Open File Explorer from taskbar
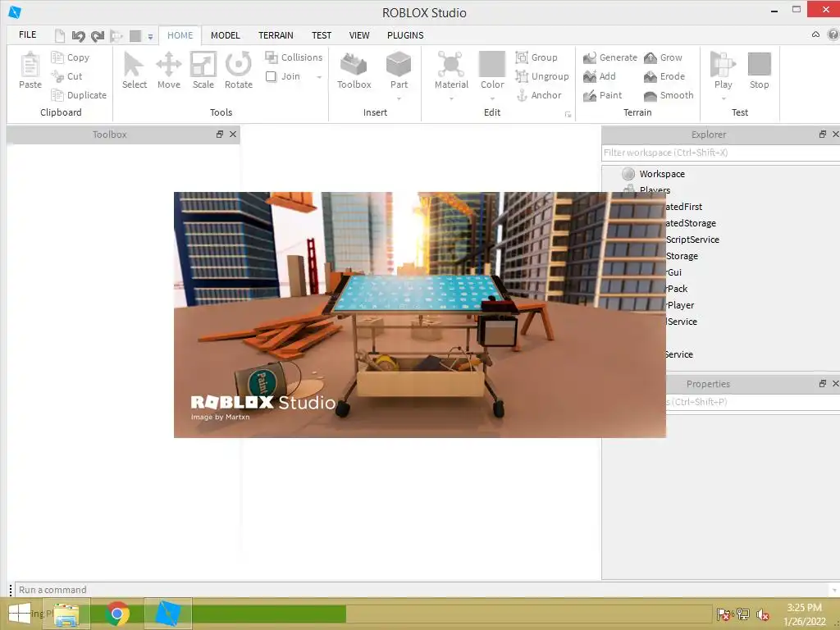Screen dimensions: 840x630 [x=66, y=614]
